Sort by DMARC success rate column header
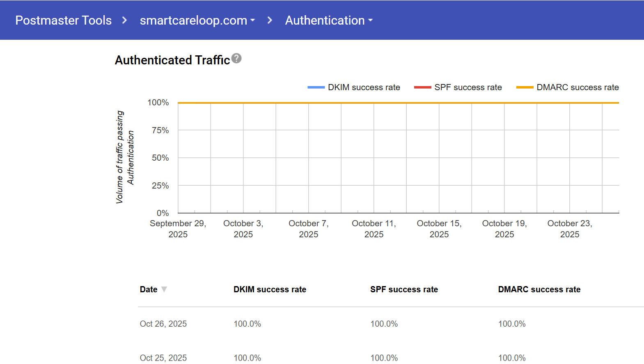 [x=539, y=289]
